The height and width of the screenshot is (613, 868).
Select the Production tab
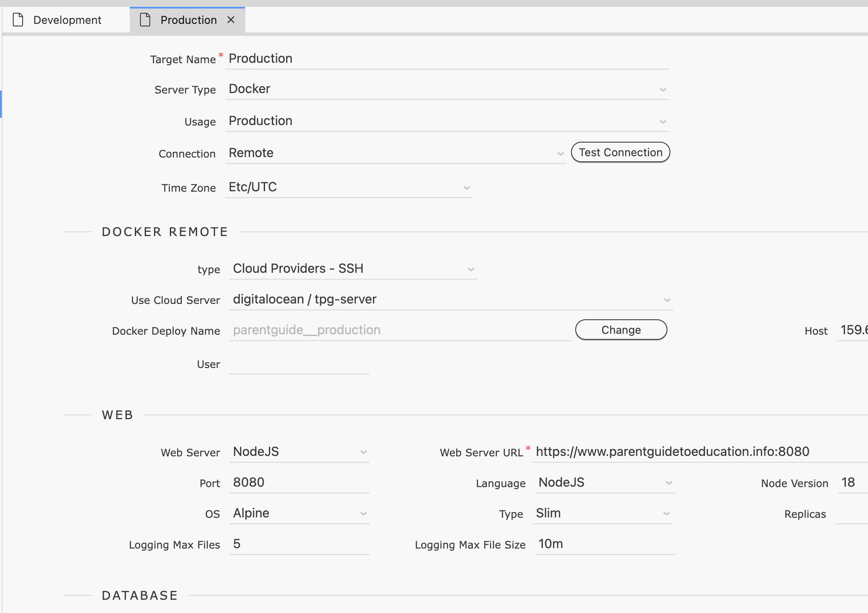point(188,20)
